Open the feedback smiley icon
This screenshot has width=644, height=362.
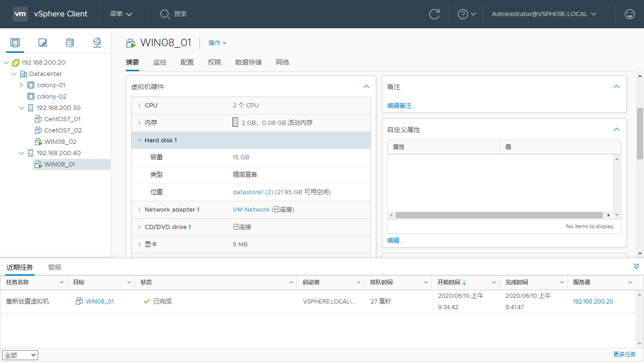[x=629, y=14]
